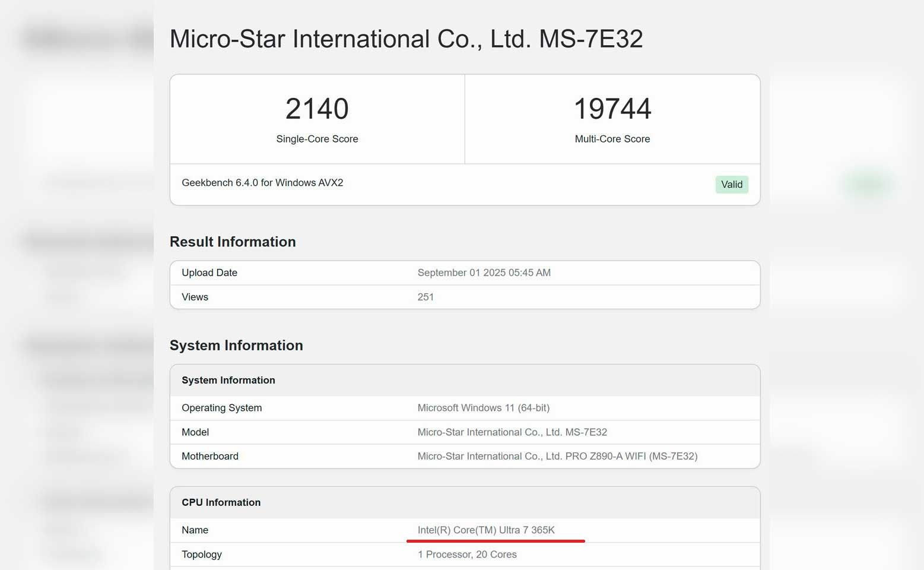Click the 2140 single-core score number
This screenshot has height=570, width=924.
click(317, 109)
